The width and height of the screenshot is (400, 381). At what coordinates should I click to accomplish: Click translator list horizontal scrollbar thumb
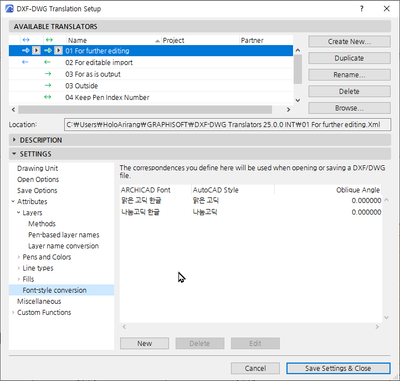pyautogui.click(x=145, y=110)
